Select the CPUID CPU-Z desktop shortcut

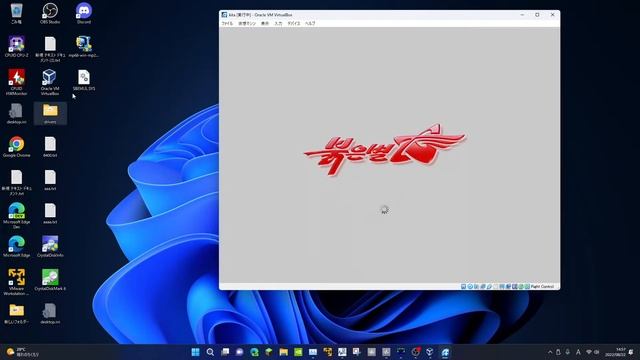[x=16, y=47]
